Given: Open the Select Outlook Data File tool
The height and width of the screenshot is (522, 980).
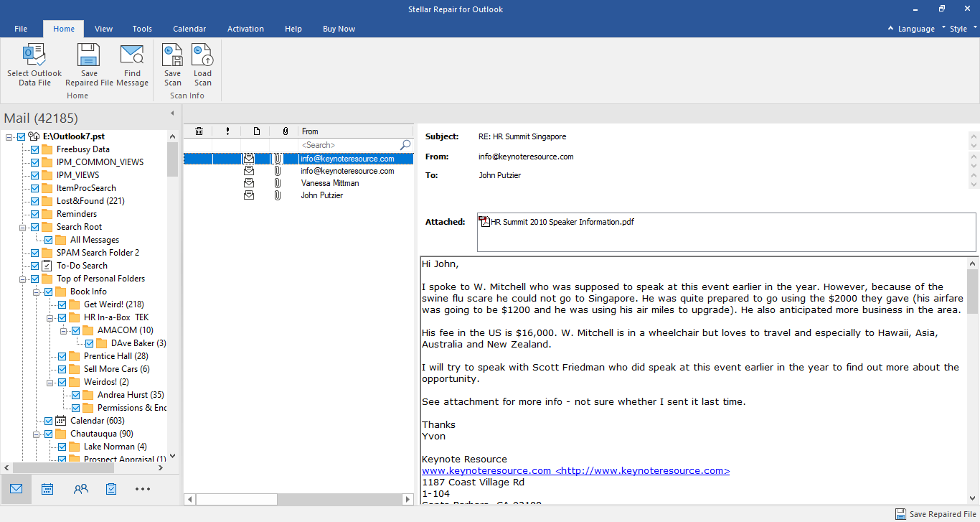Looking at the screenshot, I should point(34,63).
